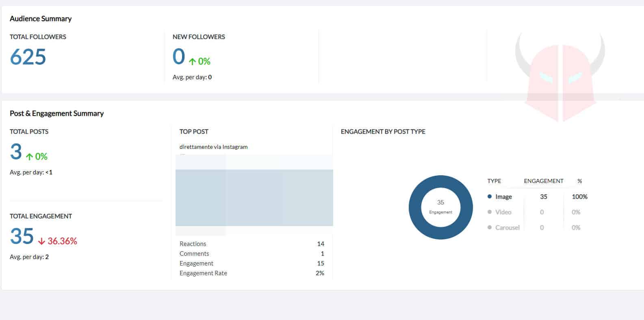This screenshot has width=644, height=320.
Task: Click the green up arrow beside Total Posts
Action: click(29, 157)
